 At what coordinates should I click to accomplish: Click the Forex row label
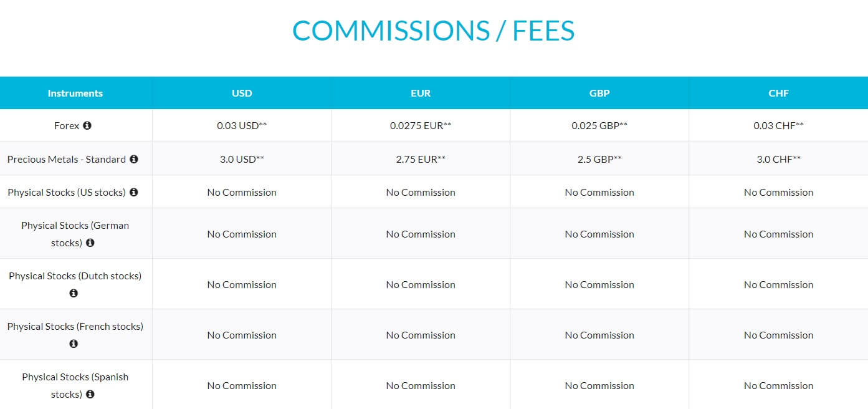pos(67,125)
